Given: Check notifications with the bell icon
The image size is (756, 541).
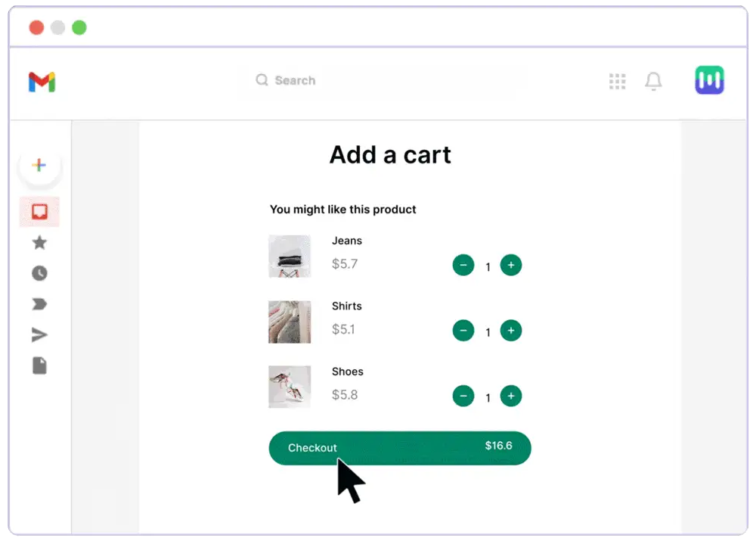Looking at the screenshot, I should pos(653,81).
